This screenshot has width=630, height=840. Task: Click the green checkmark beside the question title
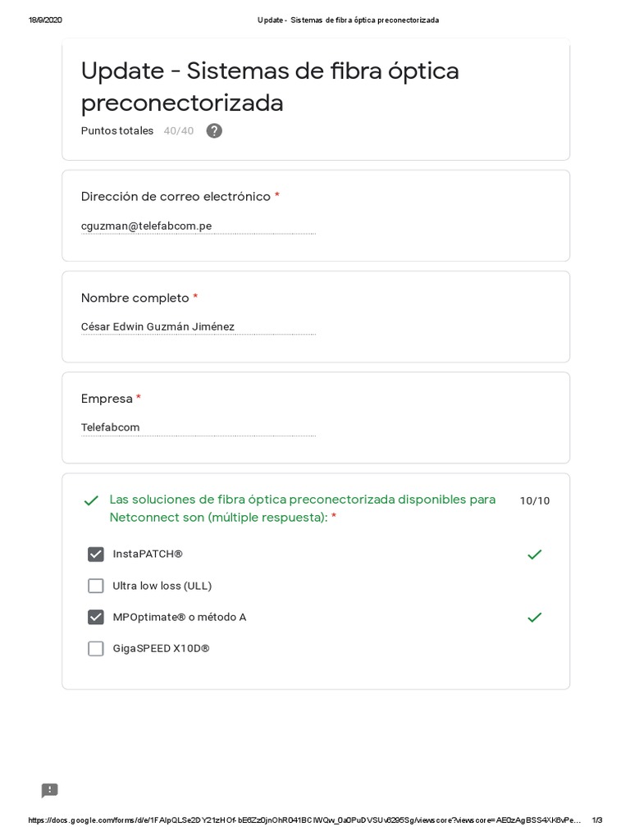point(91,500)
